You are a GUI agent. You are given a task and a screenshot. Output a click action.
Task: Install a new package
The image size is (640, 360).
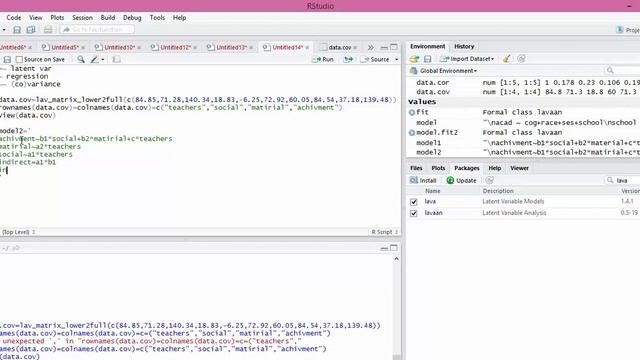point(423,180)
